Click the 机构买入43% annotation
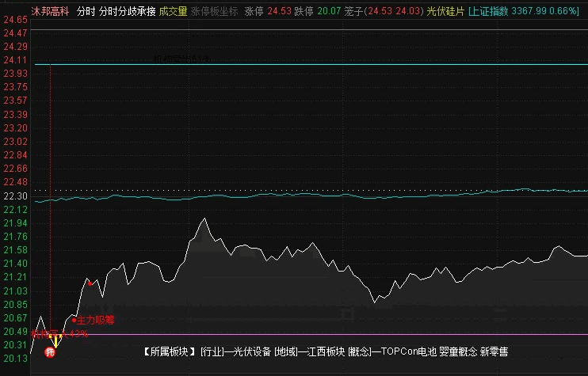Image resolution: width=588 pixels, height=376 pixels. pos(59,333)
